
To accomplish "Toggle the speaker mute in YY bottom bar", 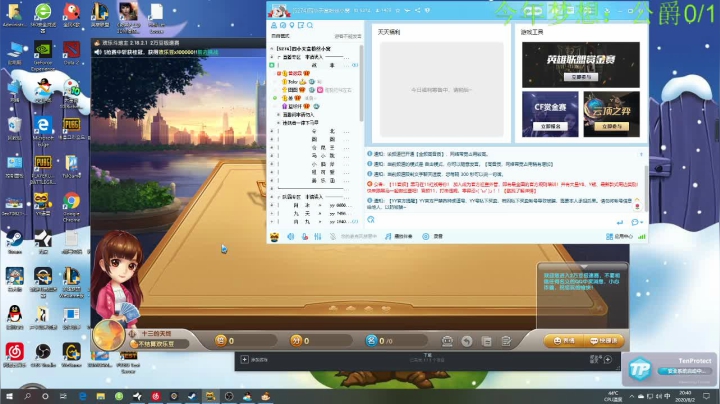I will coord(291,236).
